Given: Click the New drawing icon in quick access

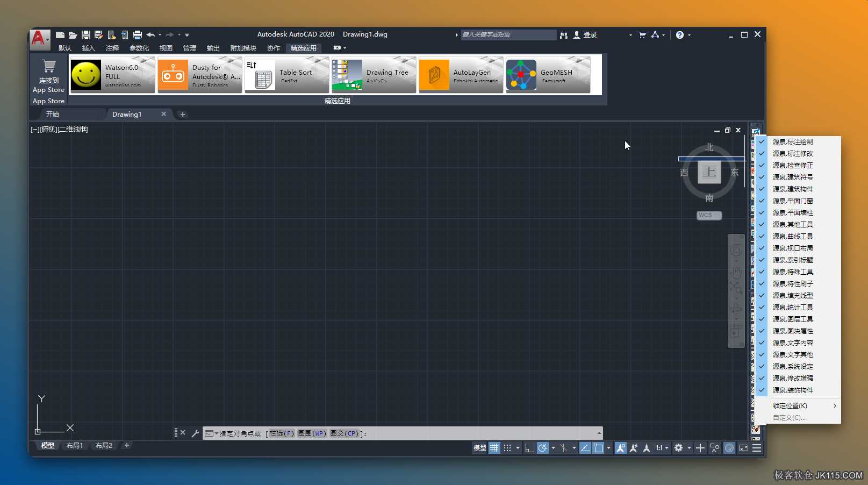Looking at the screenshot, I should point(60,35).
